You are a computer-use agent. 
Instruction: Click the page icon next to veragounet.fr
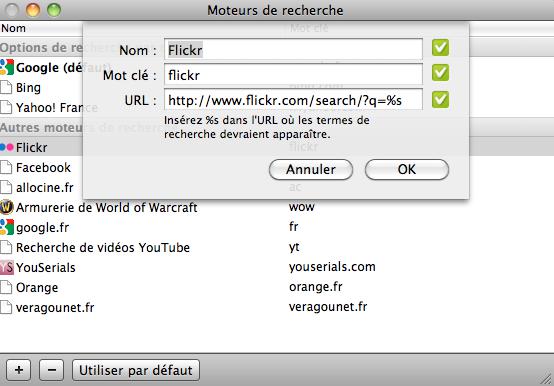click(x=6, y=307)
